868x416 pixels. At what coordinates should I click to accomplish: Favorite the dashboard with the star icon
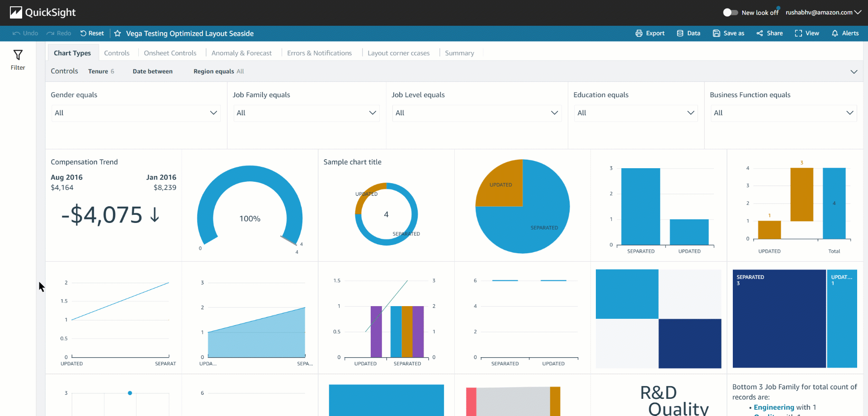(117, 33)
